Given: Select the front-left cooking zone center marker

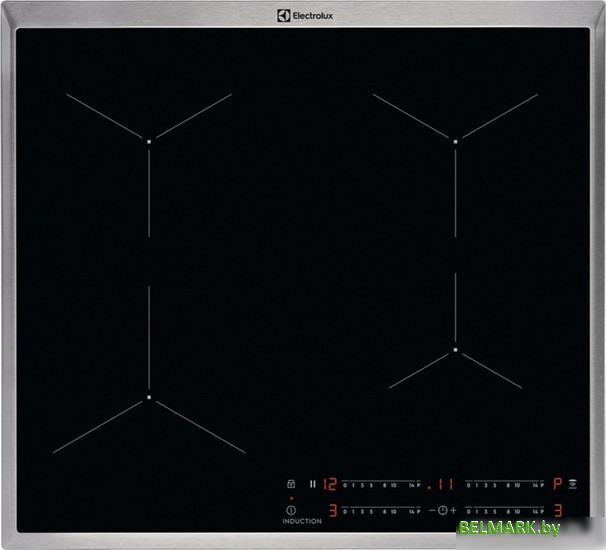Looking at the screenshot, I should pyautogui.click(x=149, y=397).
